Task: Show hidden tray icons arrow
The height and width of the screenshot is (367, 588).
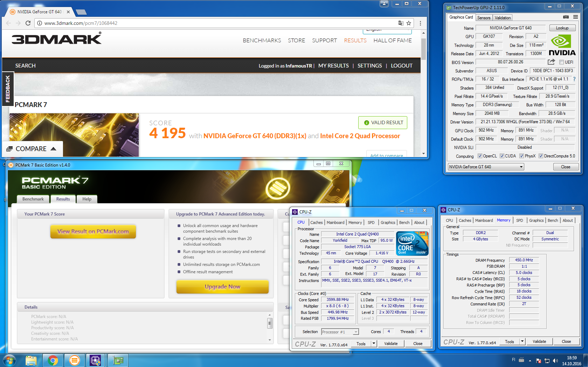Action: (530, 360)
